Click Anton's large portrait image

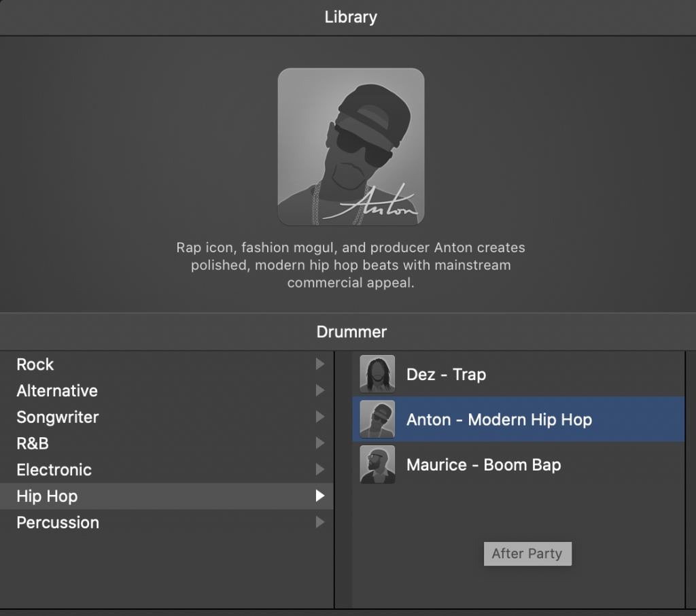point(351,146)
